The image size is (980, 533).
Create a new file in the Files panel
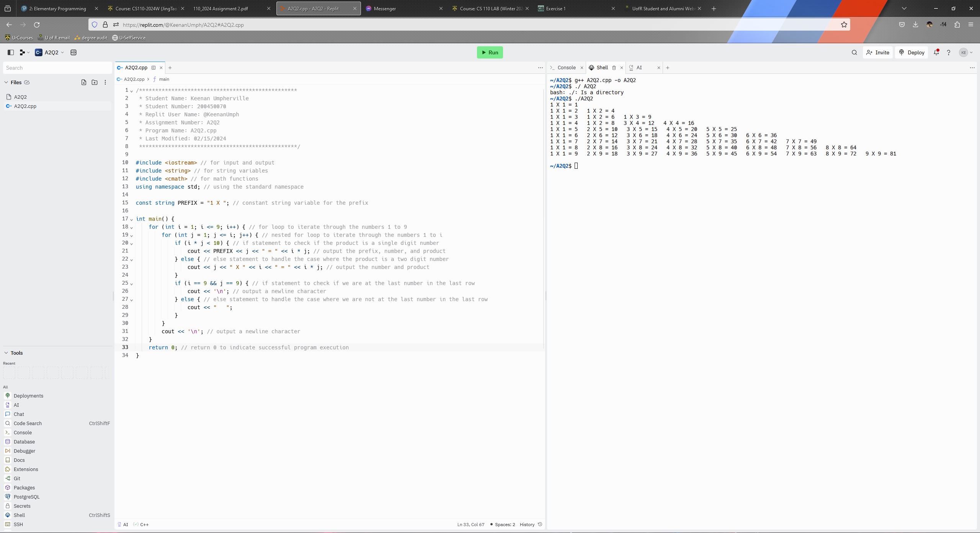pyautogui.click(x=83, y=82)
